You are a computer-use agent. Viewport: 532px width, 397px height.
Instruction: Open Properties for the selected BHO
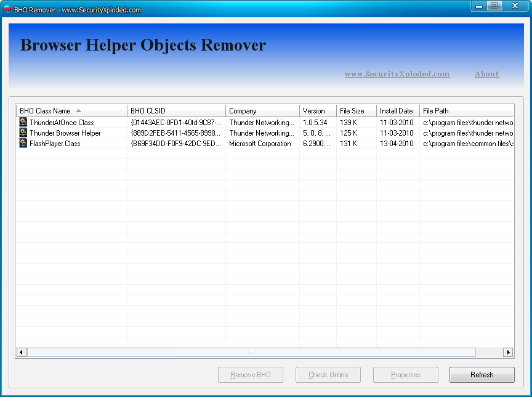406,375
